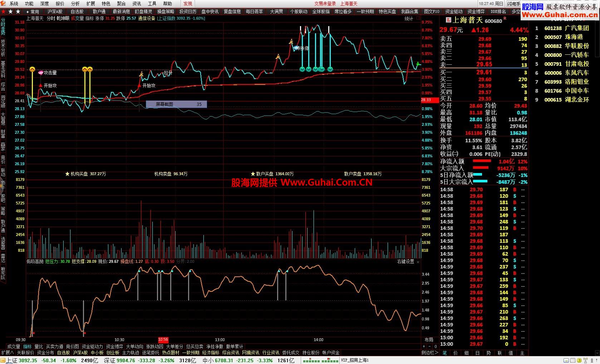The image size is (600, 364).
Task: Switch to 买卖力道 indicator tab
Action: point(54,346)
